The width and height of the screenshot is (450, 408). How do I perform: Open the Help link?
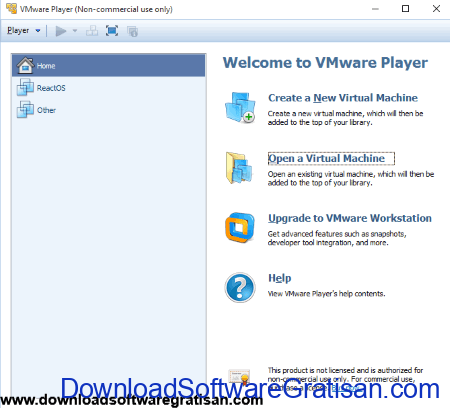[280, 278]
